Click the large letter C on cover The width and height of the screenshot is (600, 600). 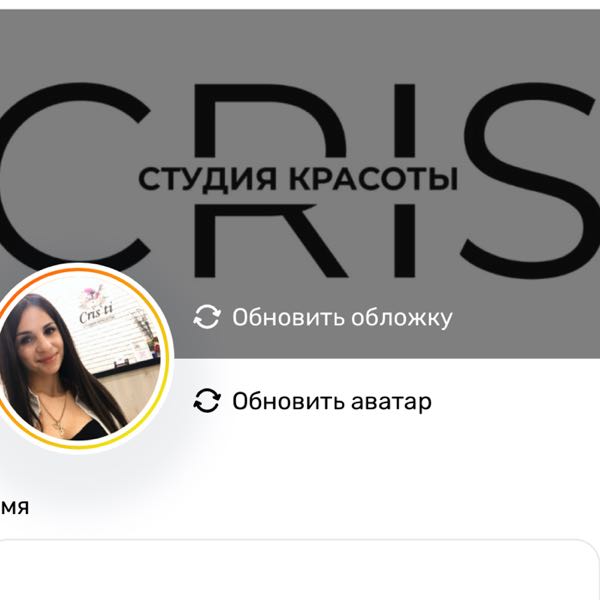click(73, 176)
